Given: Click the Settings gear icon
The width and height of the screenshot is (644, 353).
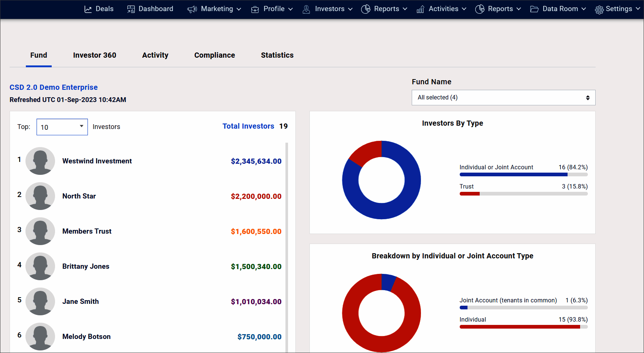Looking at the screenshot, I should [x=599, y=10].
